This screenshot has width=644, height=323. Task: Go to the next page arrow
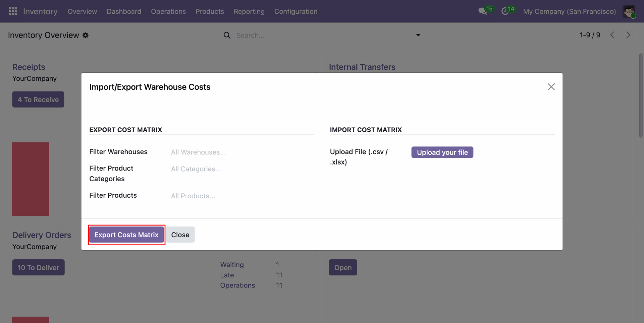coord(628,35)
